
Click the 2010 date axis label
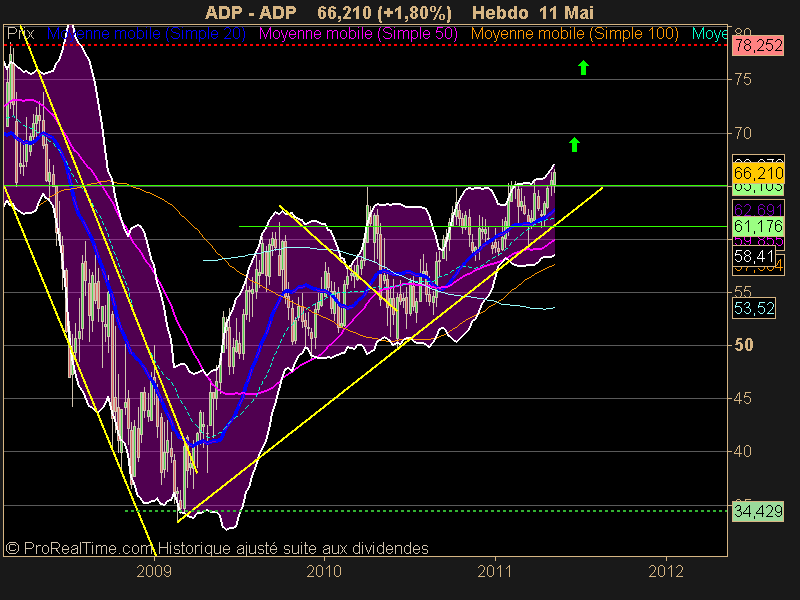[324, 571]
